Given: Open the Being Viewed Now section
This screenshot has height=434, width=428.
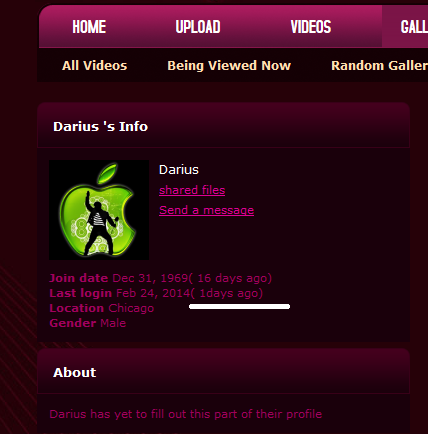Looking at the screenshot, I should coord(229,65).
